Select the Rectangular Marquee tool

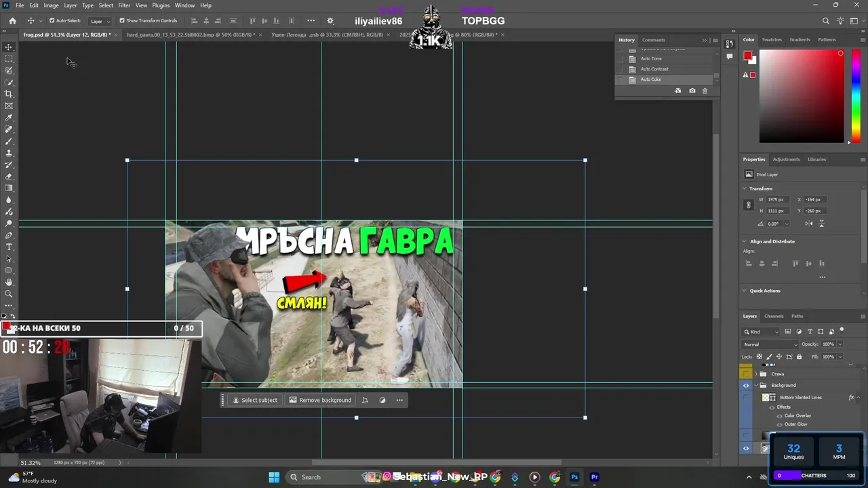tap(9, 59)
